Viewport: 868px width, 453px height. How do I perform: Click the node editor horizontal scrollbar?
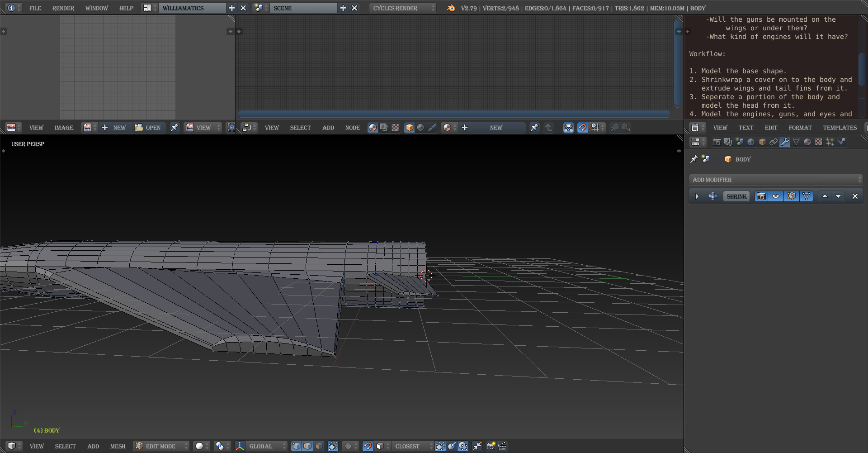pos(454,114)
